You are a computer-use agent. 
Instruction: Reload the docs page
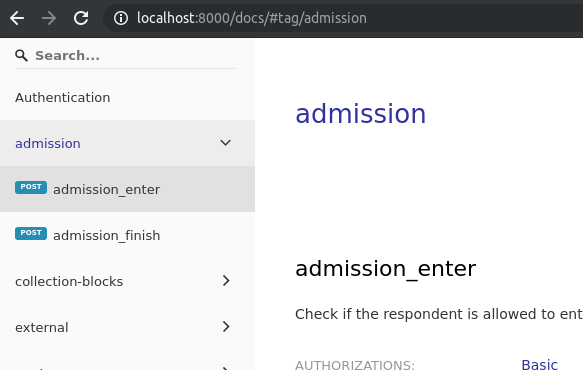(x=81, y=18)
